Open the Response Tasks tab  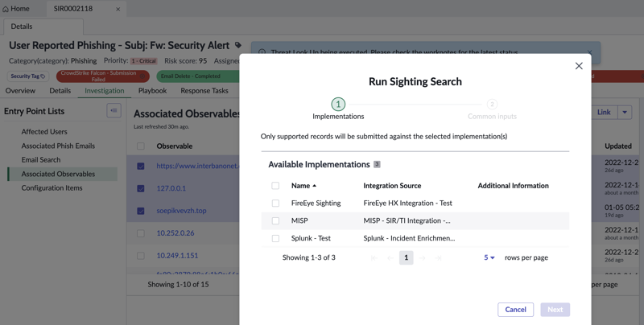(204, 91)
